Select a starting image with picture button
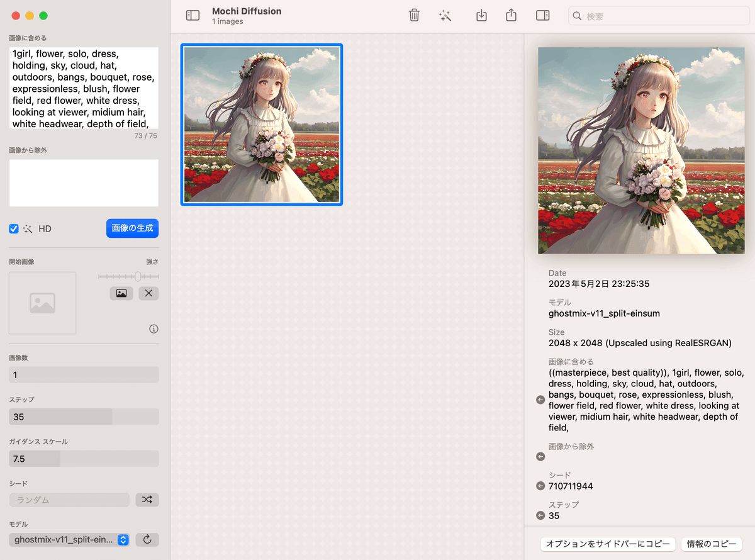The image size is (755, 560). coord(121,293)
